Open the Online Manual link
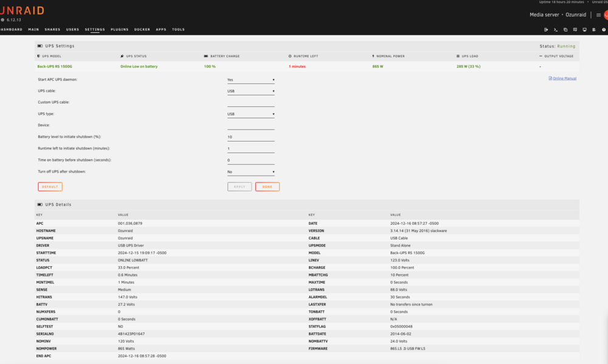Viewport: 608px width, 364px height. 565,78
